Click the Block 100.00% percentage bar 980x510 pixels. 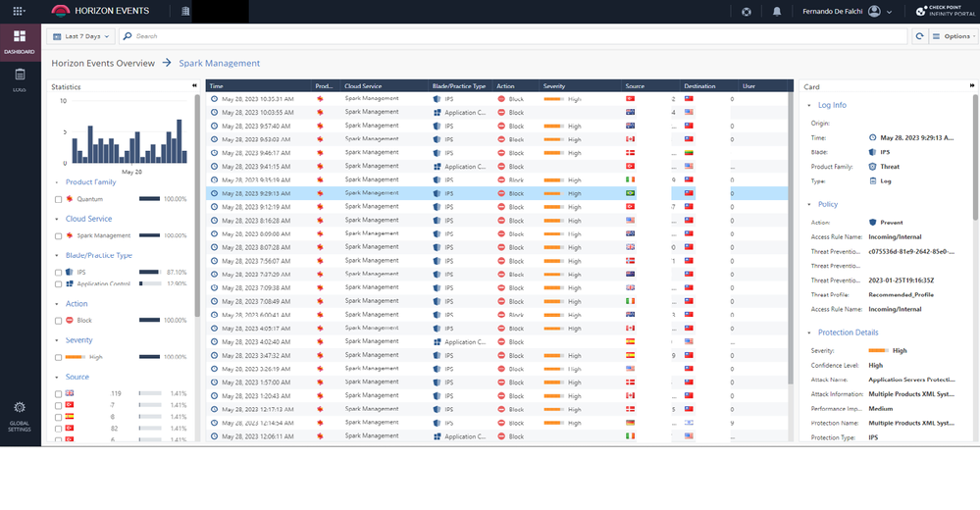click(x=150, y=321)
